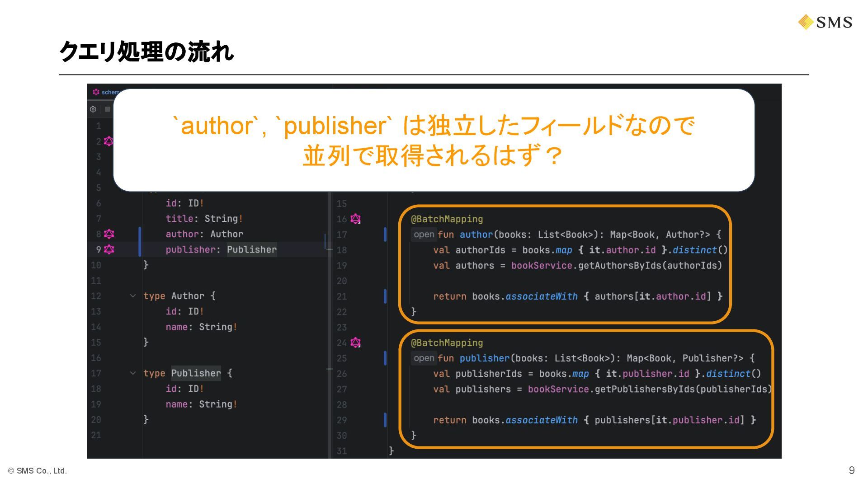Image resolution: width=868 pixels, height=488 pixels.
Task: Click 'getPublishersByIds' method call
Action: (645, 389)
